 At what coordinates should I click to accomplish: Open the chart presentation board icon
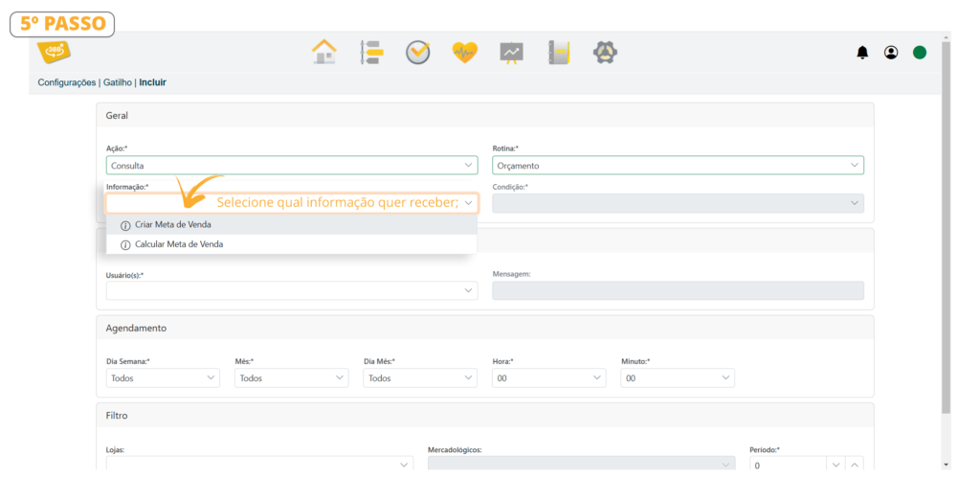511,53
